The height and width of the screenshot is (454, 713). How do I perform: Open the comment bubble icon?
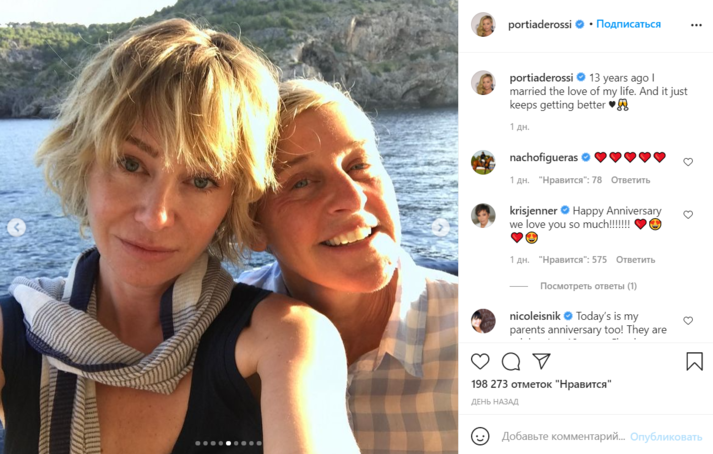[511, 362]
